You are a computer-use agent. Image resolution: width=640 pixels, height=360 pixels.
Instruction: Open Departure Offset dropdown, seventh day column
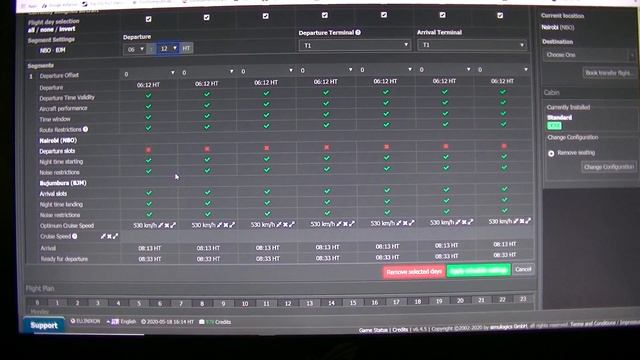(x=503, y=70)
